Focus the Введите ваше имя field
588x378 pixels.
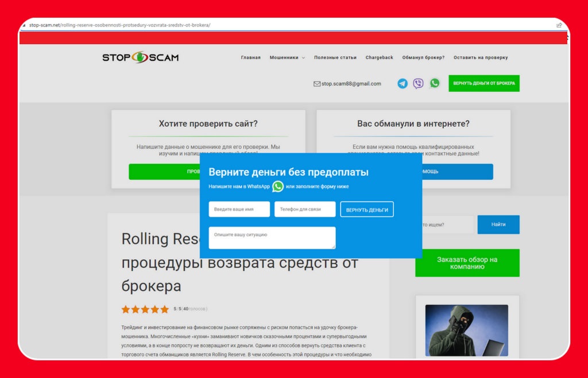click(x=239, y=210)
